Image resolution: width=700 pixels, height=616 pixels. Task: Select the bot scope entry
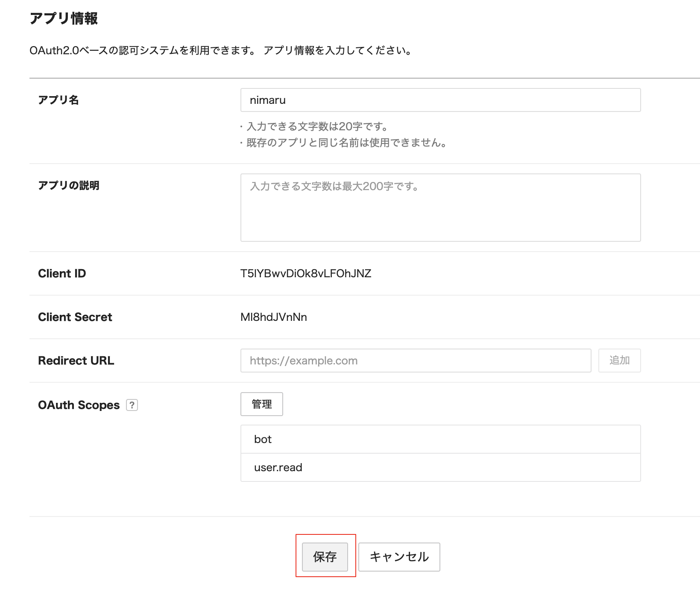coord(440,439)
